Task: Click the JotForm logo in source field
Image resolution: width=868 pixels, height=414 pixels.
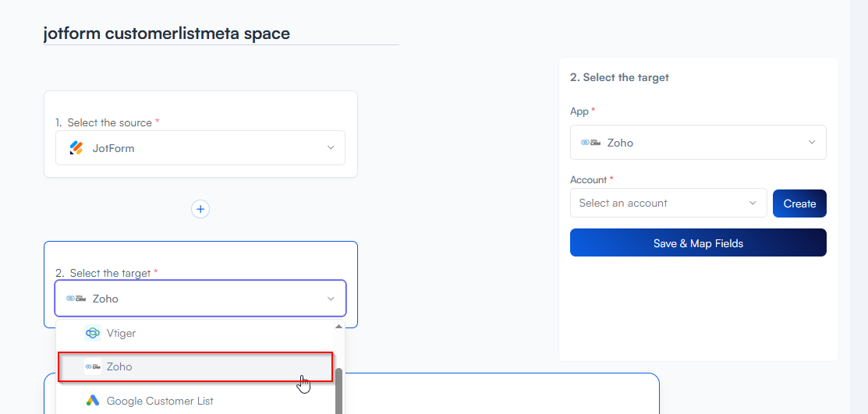Action: (x=76, y=148)
